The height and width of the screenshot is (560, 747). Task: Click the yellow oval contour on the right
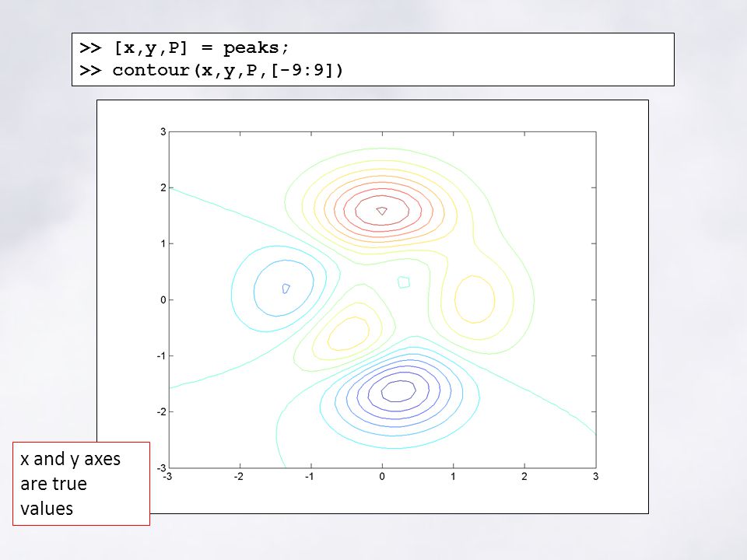coord(475,299)
